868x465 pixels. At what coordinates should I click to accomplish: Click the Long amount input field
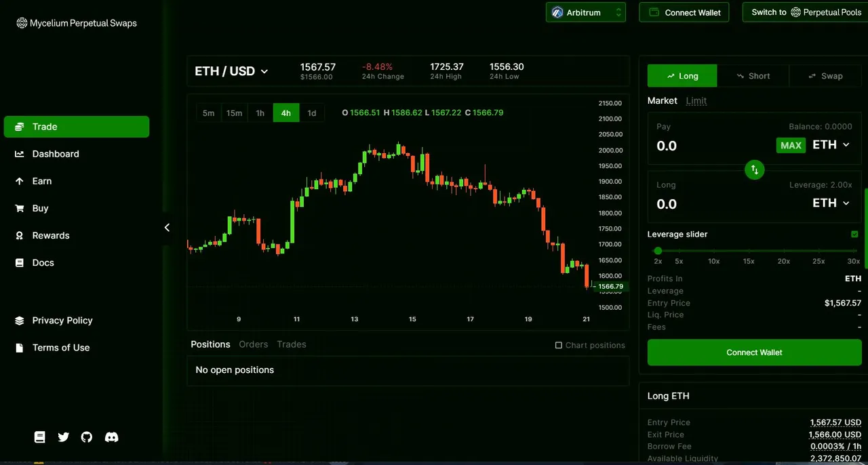[729, 204]
